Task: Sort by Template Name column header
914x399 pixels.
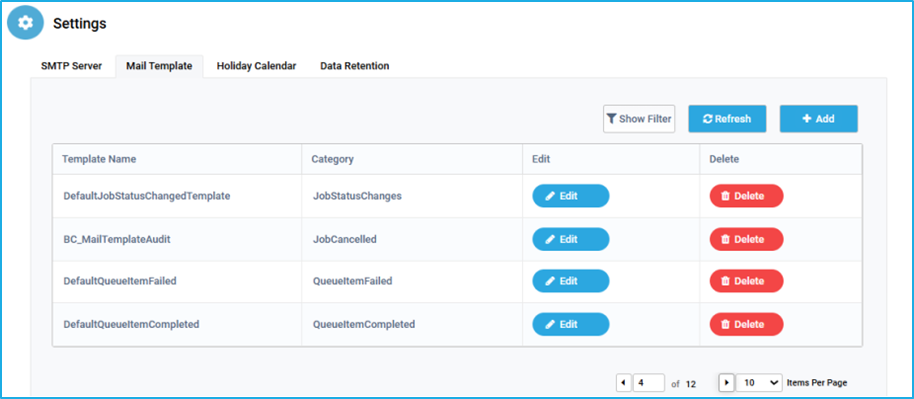Action: pyautogui.click(x=99, y=159)
